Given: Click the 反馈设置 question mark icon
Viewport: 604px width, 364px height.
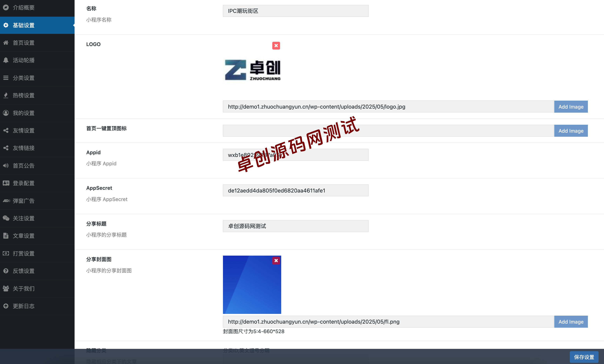Looking at the screenshot, I should (6, 271).
